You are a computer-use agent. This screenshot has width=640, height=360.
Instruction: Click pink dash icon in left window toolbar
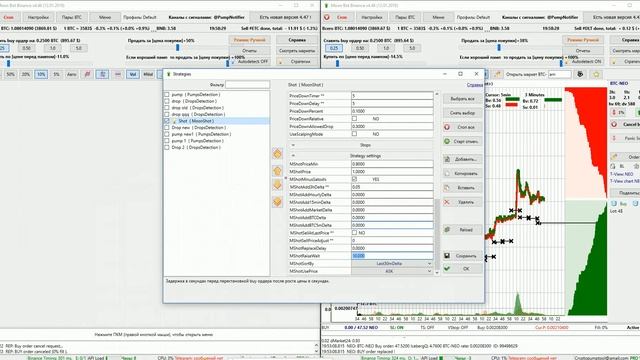click(118, 74)
